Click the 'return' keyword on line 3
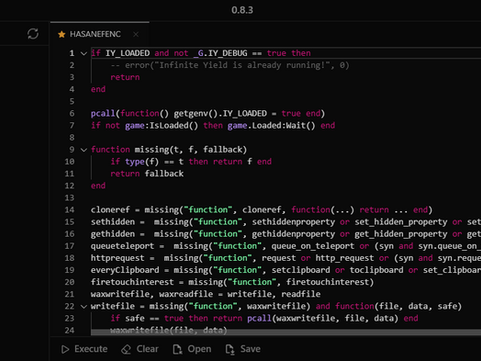 pos(125,77)
